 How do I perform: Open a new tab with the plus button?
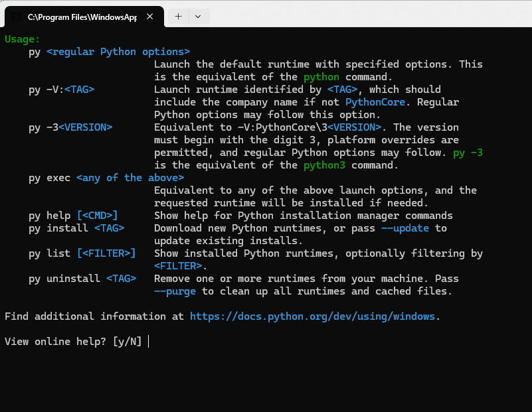click(178, 16)
